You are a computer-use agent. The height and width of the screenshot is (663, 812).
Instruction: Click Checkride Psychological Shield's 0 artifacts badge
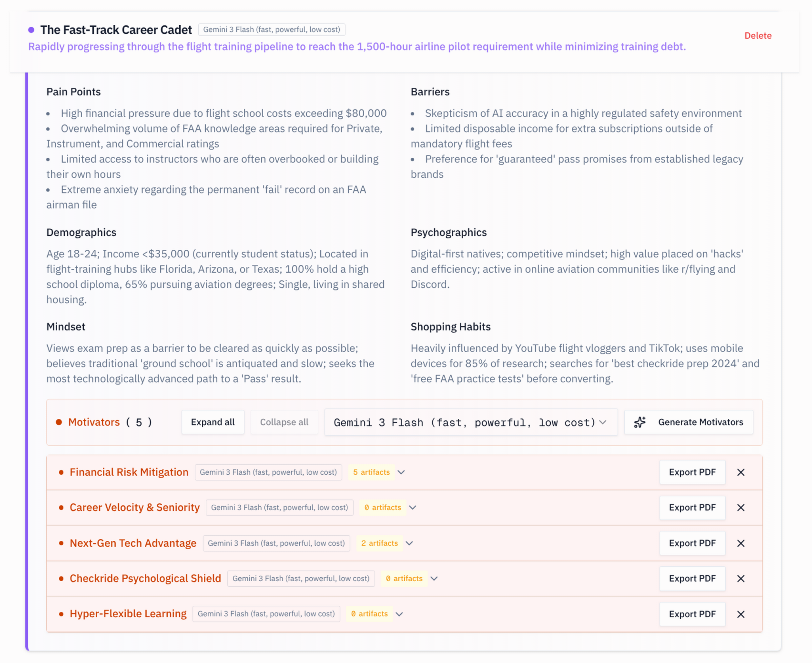tap(404, 579)
